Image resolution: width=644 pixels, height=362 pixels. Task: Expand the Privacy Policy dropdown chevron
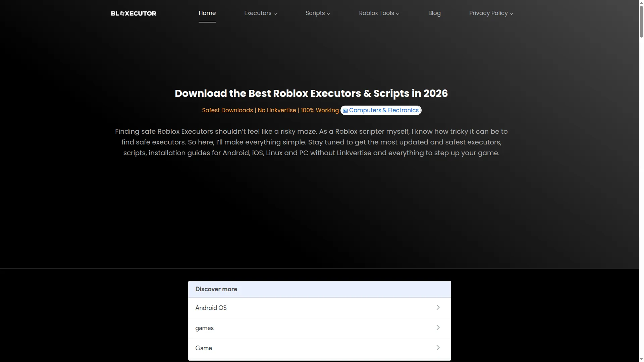[512, 14]
